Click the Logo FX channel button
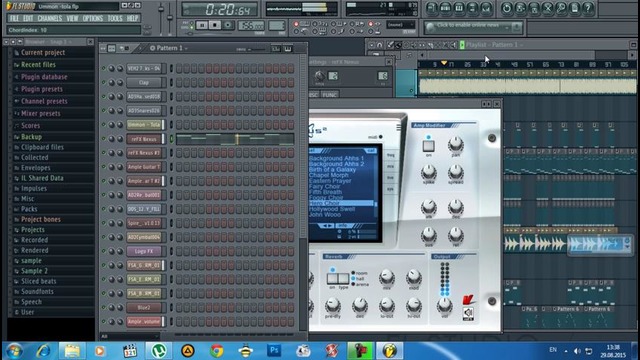The width and height of the screenshot is (640, 360). tap(144, 251)
